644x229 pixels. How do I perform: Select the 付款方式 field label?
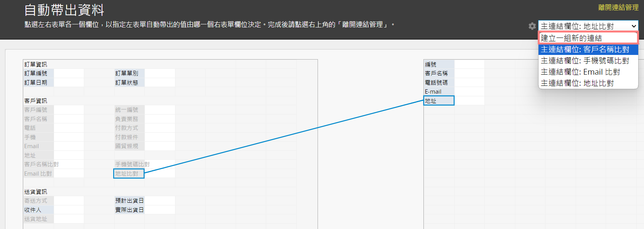129,128
